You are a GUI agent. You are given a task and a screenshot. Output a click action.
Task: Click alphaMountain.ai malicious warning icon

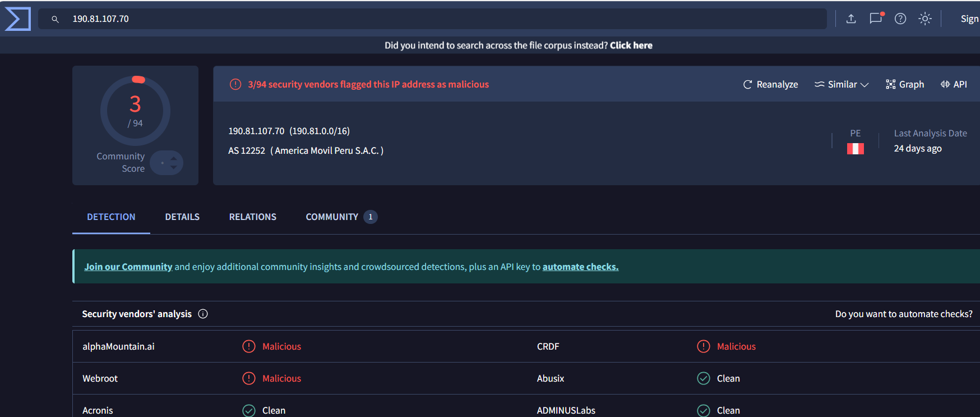click(x=249, y=346)
